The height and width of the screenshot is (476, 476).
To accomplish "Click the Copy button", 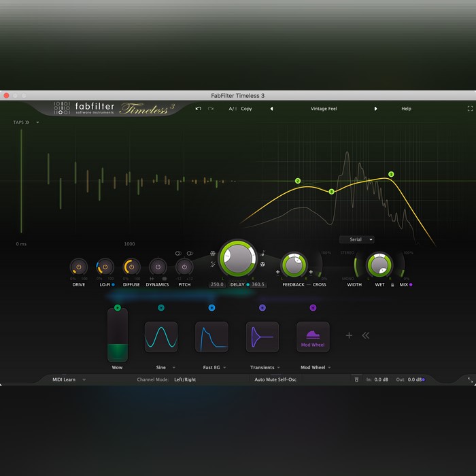I will pos(246,109).
